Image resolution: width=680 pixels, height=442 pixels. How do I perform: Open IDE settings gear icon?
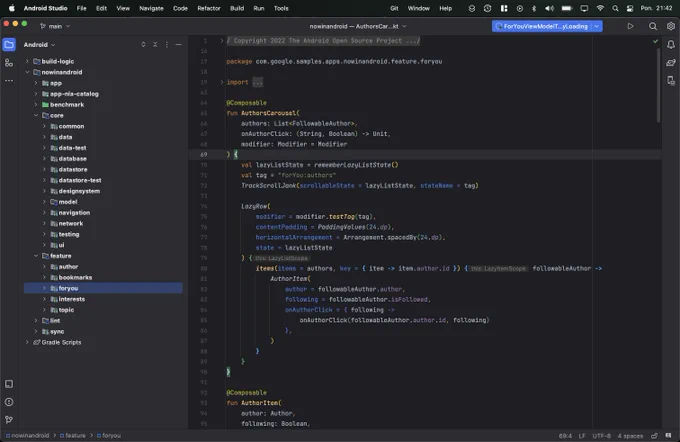coord(670,26)
